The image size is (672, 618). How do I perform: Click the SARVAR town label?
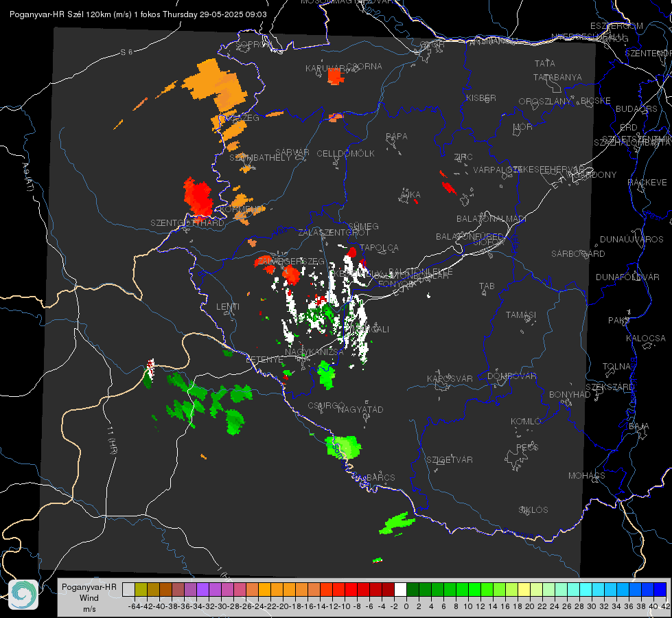click(292, 152)
